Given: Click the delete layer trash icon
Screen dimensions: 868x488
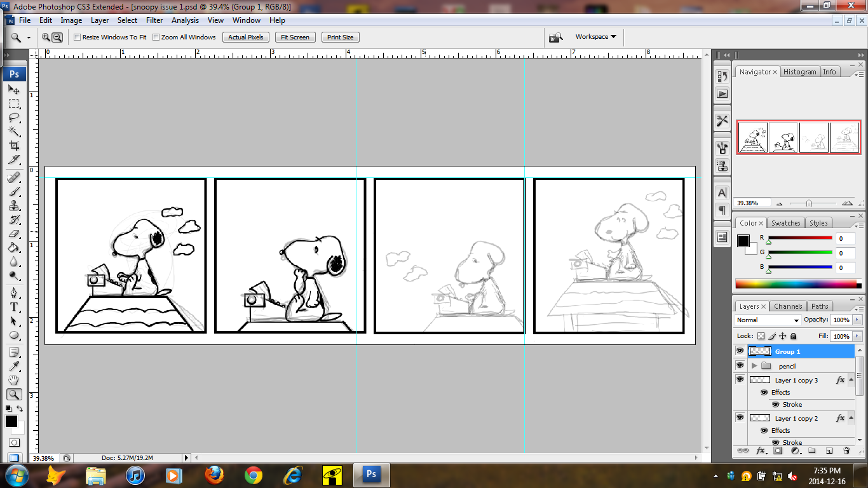Looking at the screenshot, I should (x=846, y=451).
